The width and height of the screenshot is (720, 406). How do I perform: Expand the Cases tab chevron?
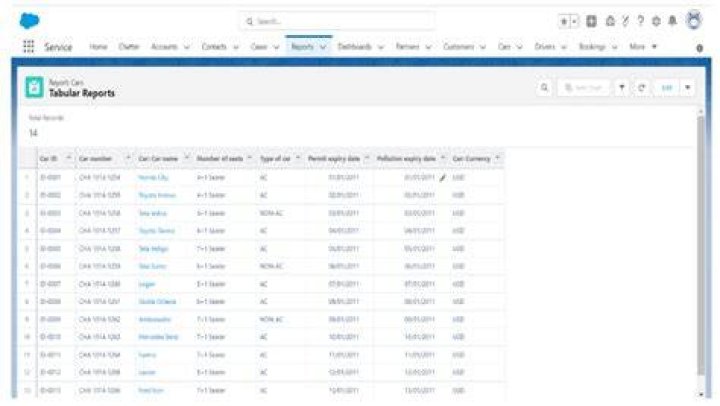[x=276, y=47]
